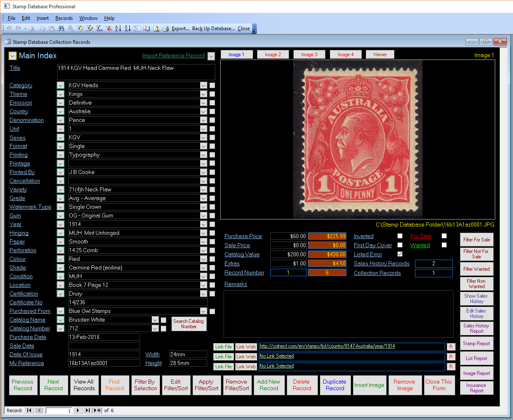Enable the For Sale checkbox
513x420 pixels.
click(445, 236)
